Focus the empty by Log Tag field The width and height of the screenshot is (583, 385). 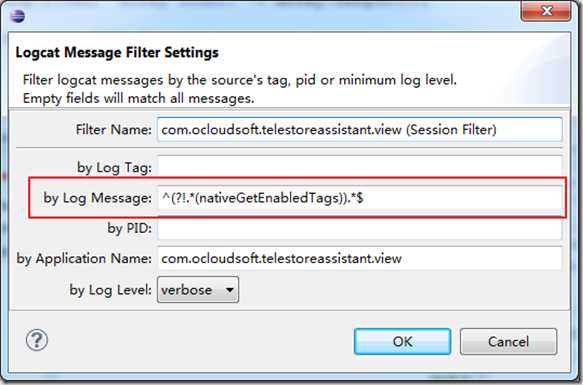[x=360, y=167]
